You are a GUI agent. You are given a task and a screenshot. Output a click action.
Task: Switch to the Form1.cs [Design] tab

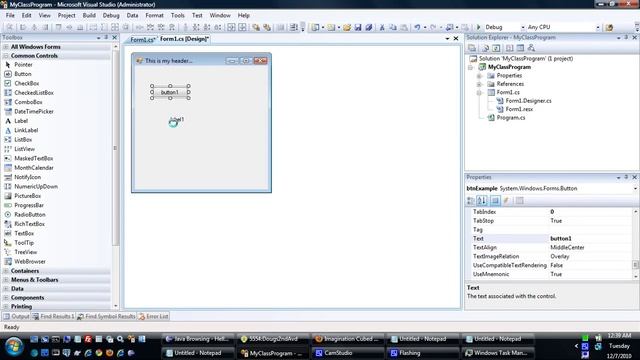[x=184, y=39]
